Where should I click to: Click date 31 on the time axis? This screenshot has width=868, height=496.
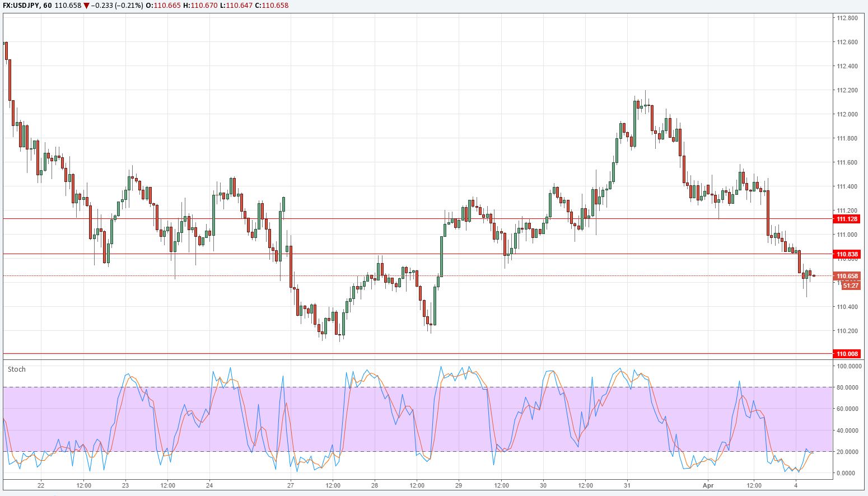coord(628,485)
